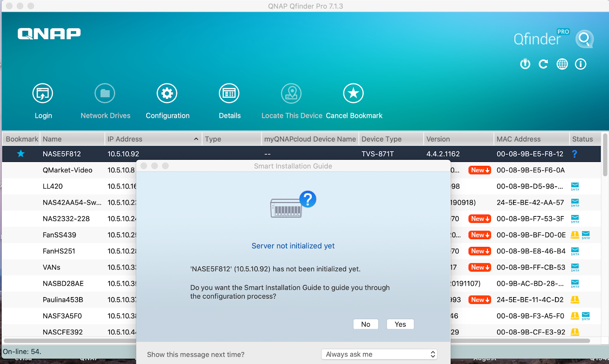Click the New firmware badge for QMarket-Video
Screen dimensions: 609x364
(480, 170)
